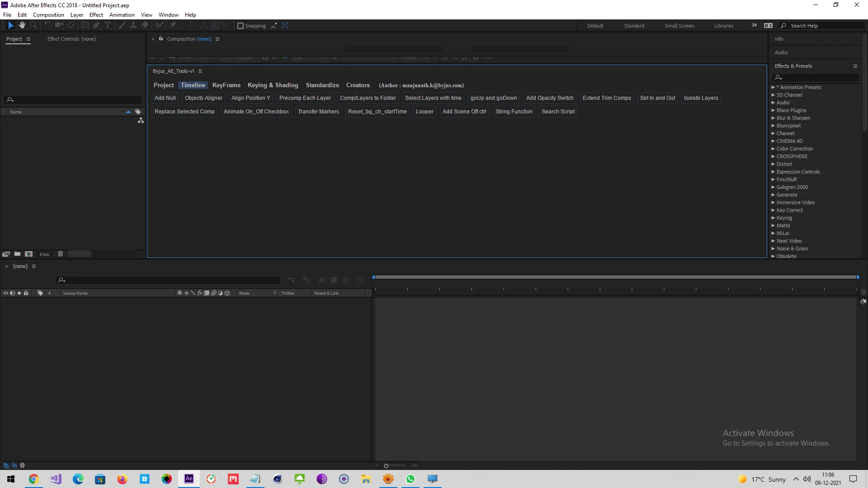
Task: Expand the Animation Presets folder
Action: (x=773, y=87)
